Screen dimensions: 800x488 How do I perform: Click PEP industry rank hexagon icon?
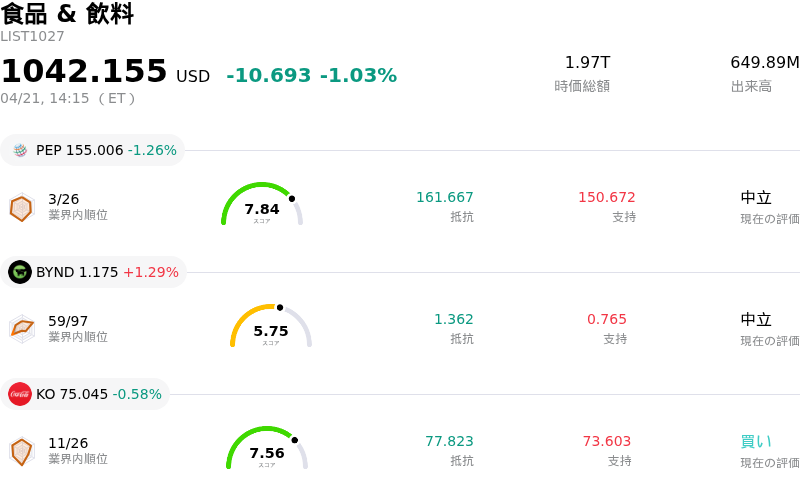pos(21,207)
